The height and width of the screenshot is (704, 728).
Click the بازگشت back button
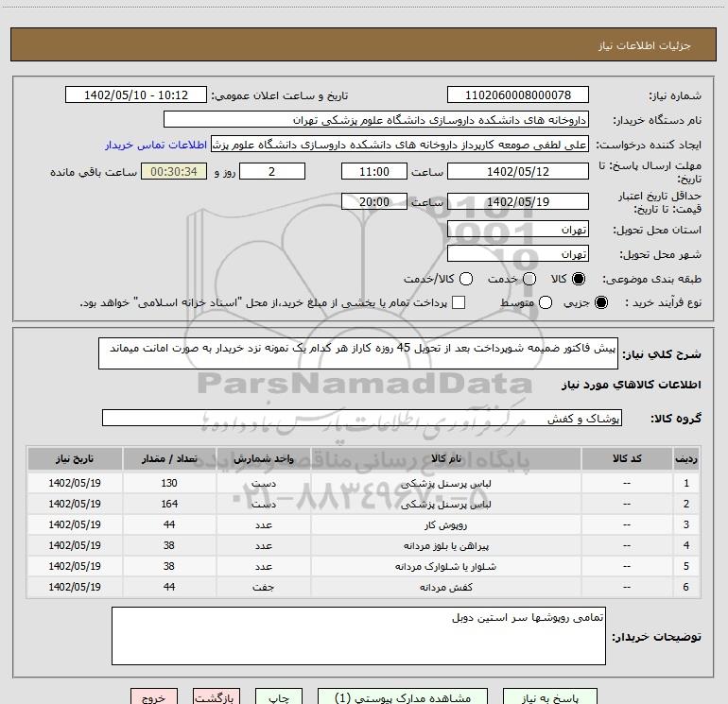[x=217, y=697]
